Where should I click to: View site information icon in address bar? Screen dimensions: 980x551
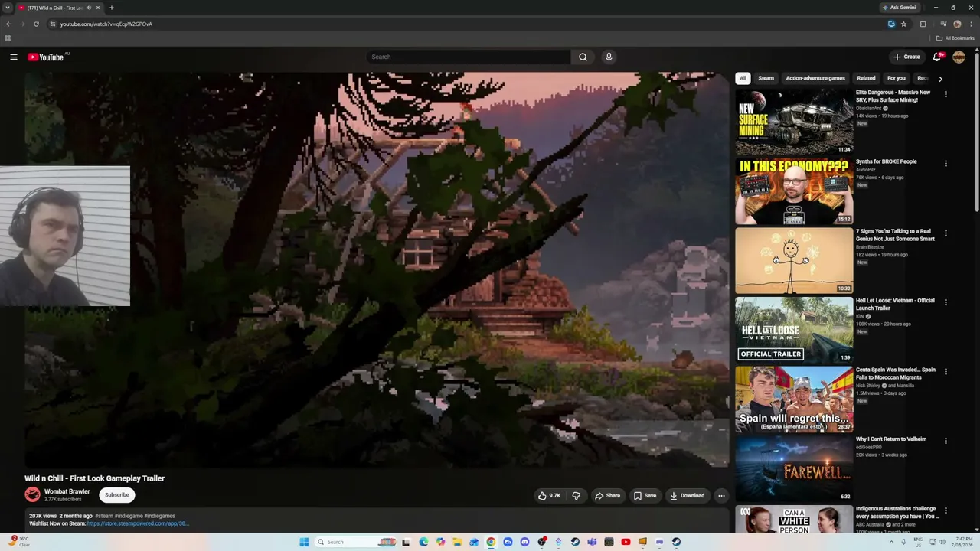tap(53, 24)
